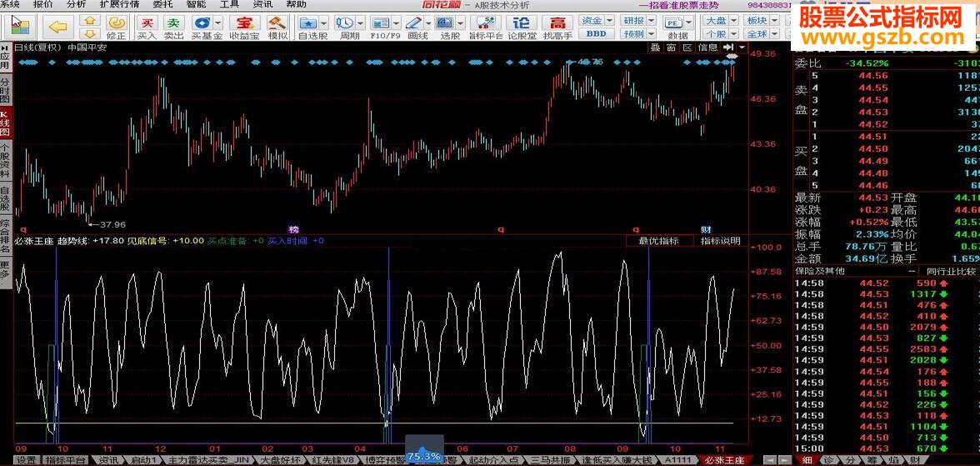This screenshot has width=980, height=466.
Task: Open the 修正 correction tool
Action: pyautogui.click(x=117, y=27)
